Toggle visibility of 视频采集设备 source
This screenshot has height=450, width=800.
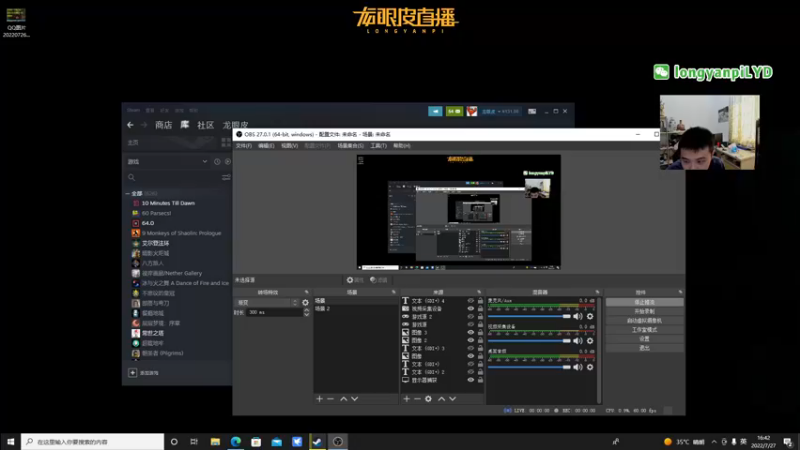[470, 309]
